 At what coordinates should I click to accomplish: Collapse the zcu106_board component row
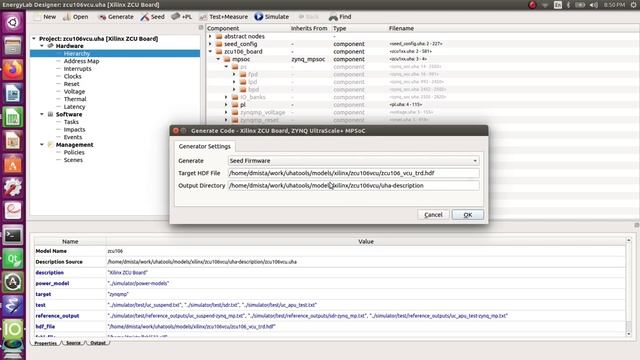[211, 51]
